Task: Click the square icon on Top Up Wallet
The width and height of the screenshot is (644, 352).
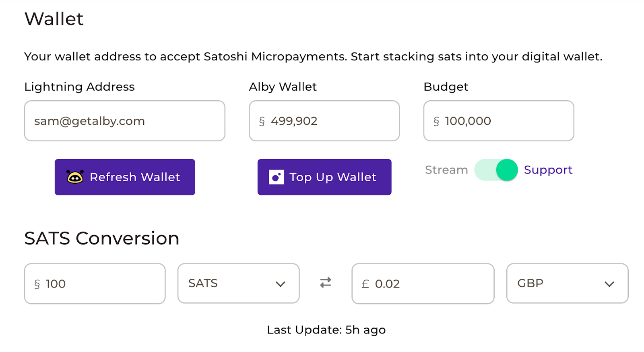Action: [x=276, y=177]
